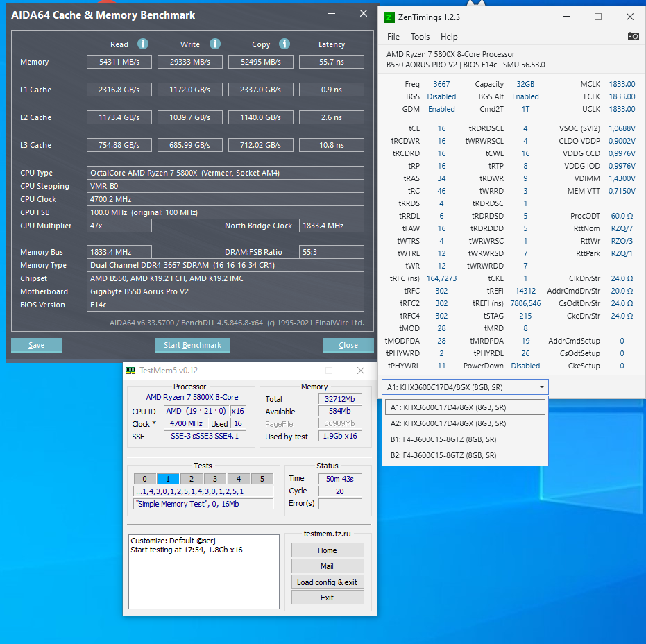Expand the memory module dropdown arrow
Image resolution: width=646 pixels, height=644 pixels.
541,387
